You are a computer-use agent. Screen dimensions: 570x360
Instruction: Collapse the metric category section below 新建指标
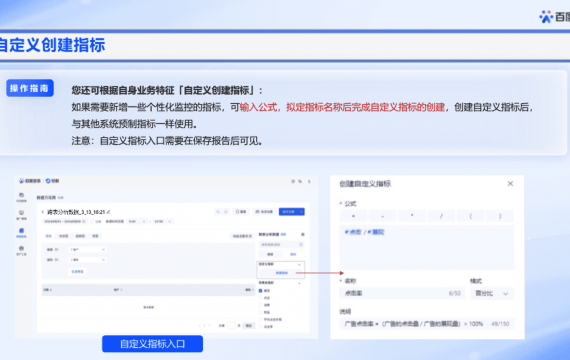click(x=299, y=283)
